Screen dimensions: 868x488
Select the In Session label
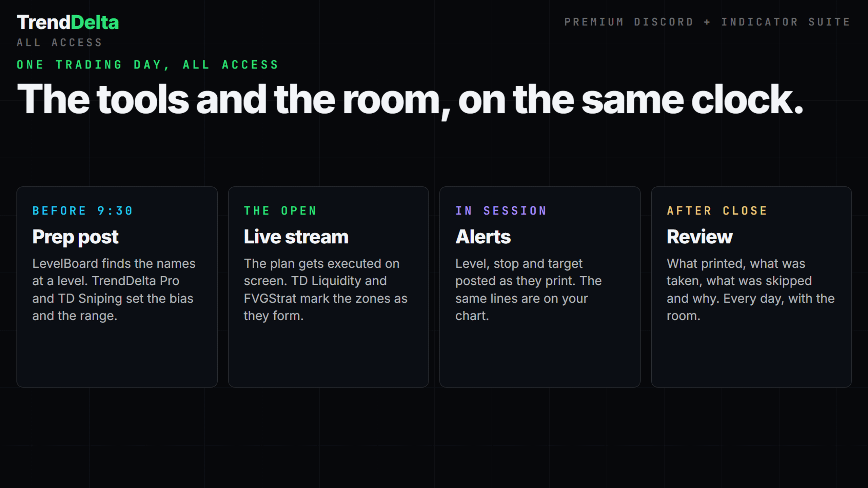click(501, 211)
